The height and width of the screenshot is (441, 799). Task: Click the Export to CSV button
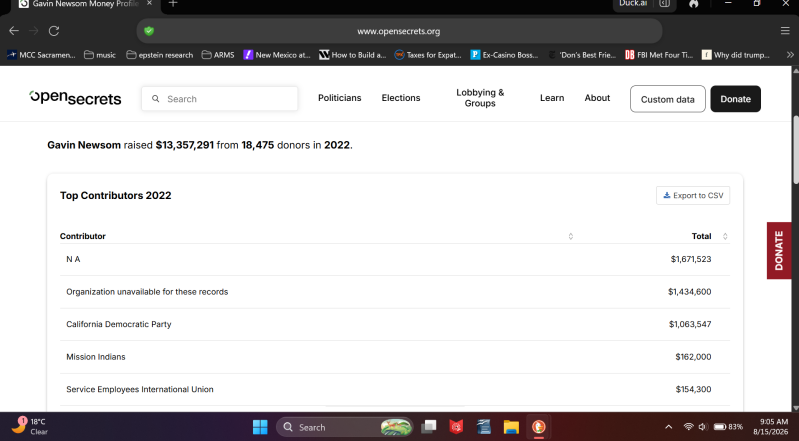[693, 195]
